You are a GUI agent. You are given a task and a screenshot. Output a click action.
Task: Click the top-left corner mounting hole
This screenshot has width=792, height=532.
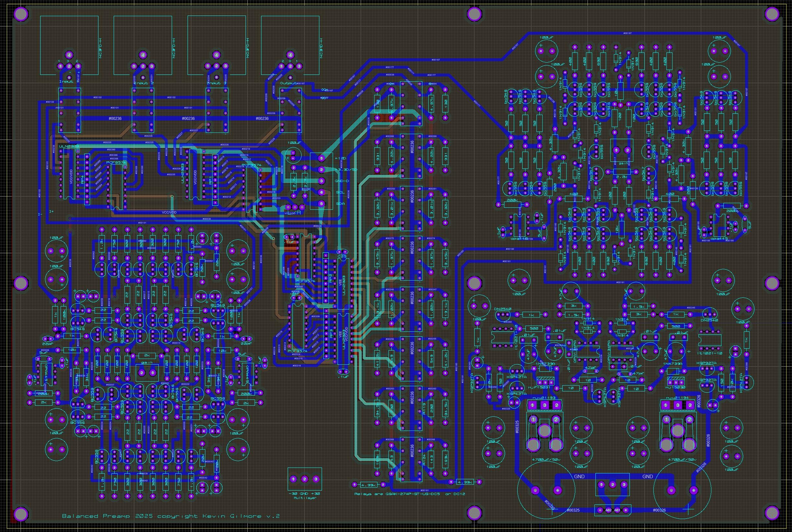coord(21,14)
